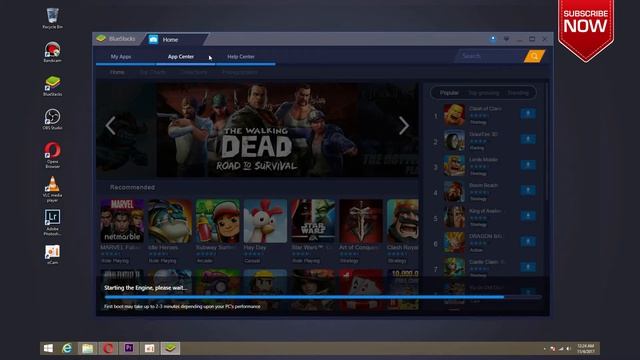Screen dimensions: 640x360
Task: Open the Top Charts sub-tab
Action: tap(153, 72)
